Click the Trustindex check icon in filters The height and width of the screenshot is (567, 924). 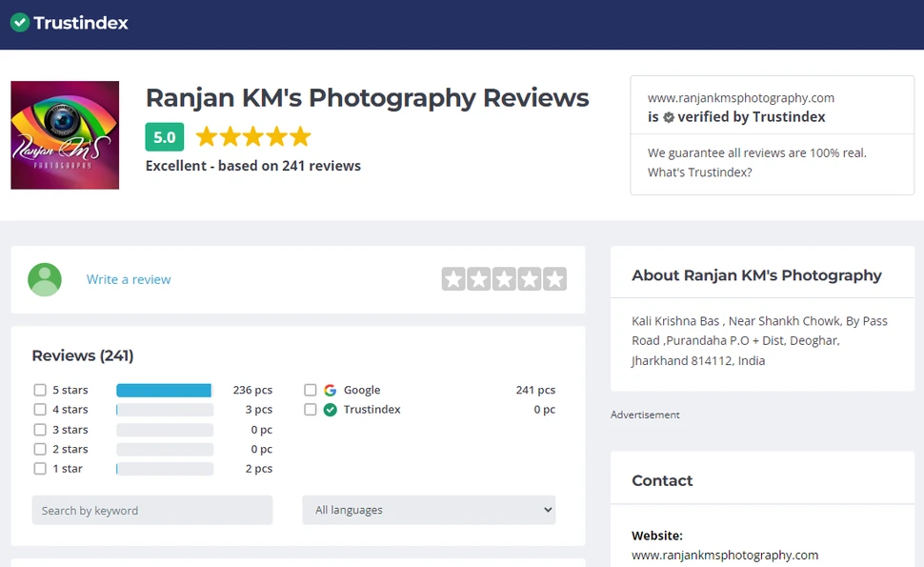pos(330,410)
